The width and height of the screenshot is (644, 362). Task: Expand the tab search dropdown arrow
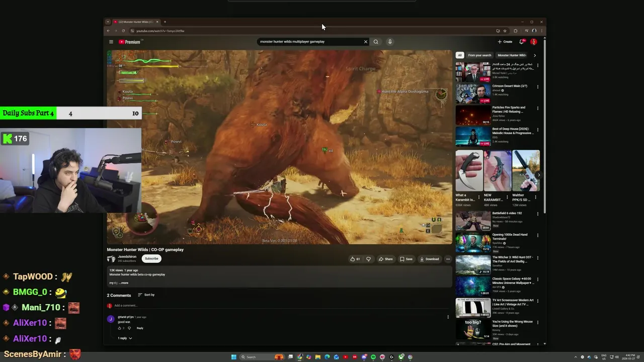[x=108, y=22]
